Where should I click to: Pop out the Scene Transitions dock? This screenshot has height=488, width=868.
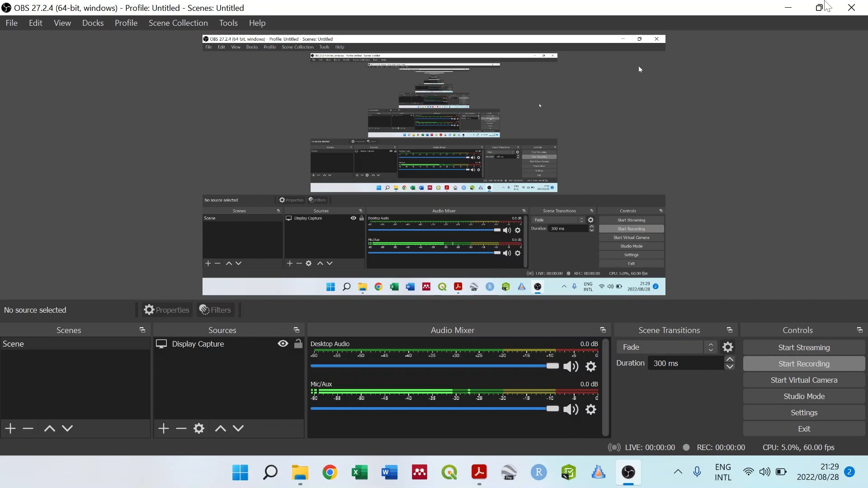730,330
